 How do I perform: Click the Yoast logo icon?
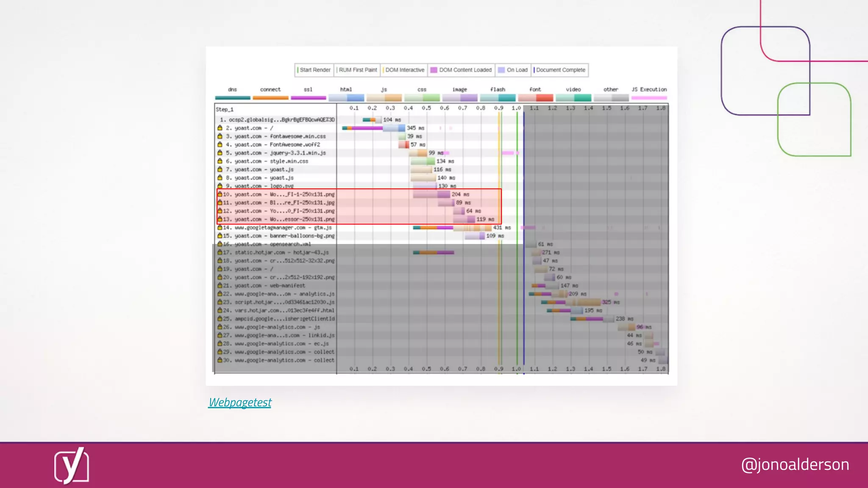[x=71, y=465]
